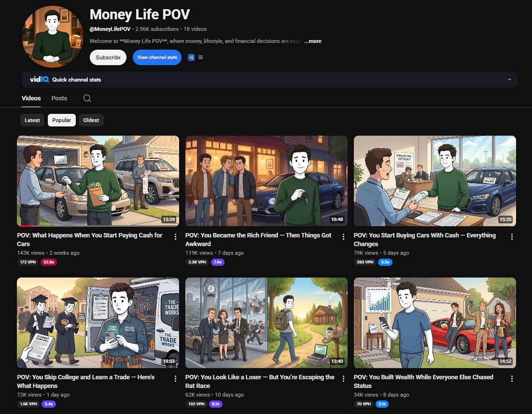
Task: Click the '18 videos' count text
Action: click(195, 29)
